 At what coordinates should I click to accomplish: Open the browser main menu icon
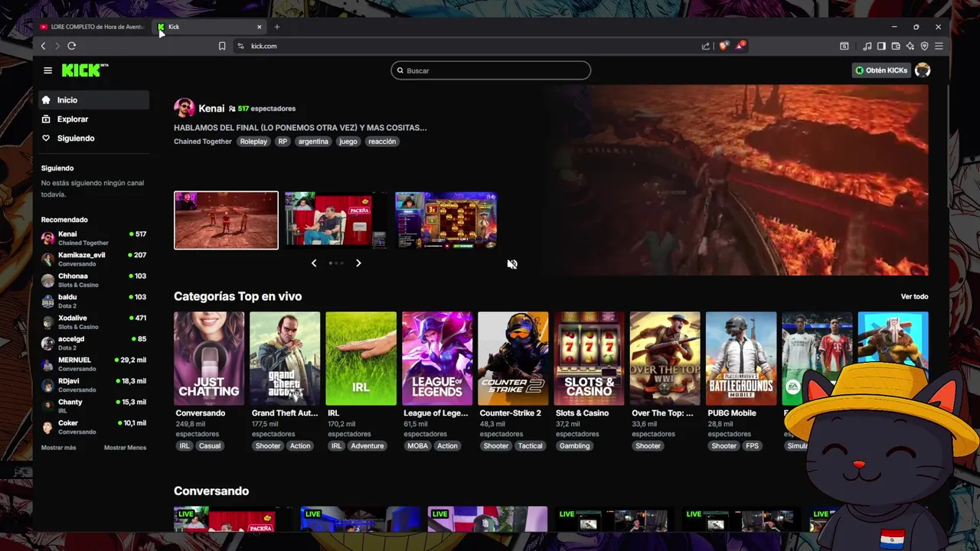coord(939,46)
